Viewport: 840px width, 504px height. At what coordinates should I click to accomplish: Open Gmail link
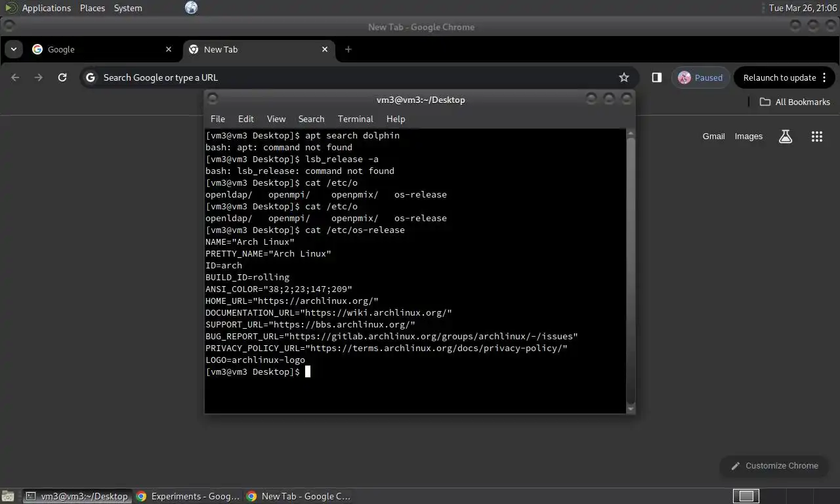click(714, 136)
